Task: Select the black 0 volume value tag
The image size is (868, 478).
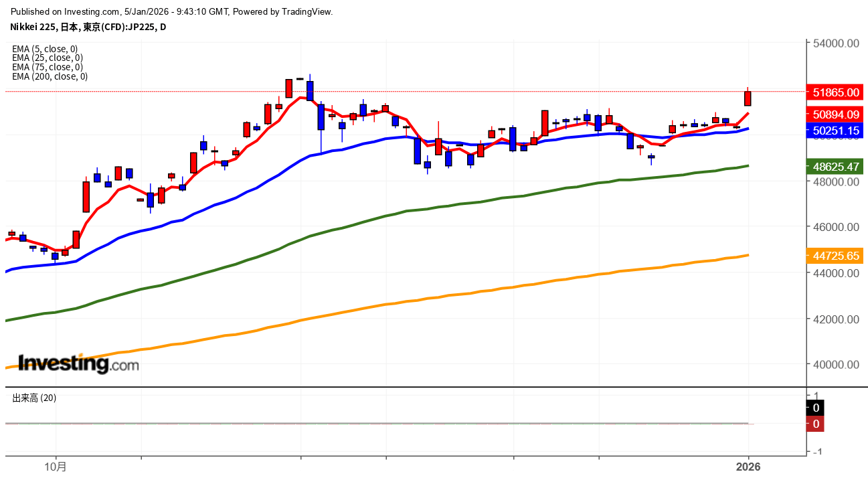Action: click(816, 408)
